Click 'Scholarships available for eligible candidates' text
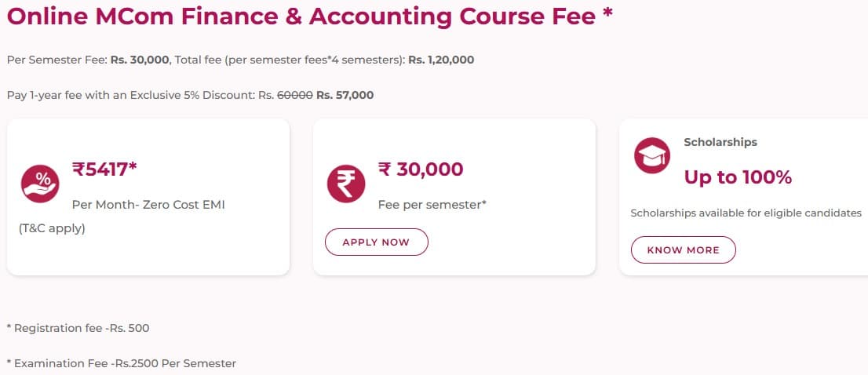Image resolution: width=868 pixels, height=375 pixels. [x=746, y=213]
